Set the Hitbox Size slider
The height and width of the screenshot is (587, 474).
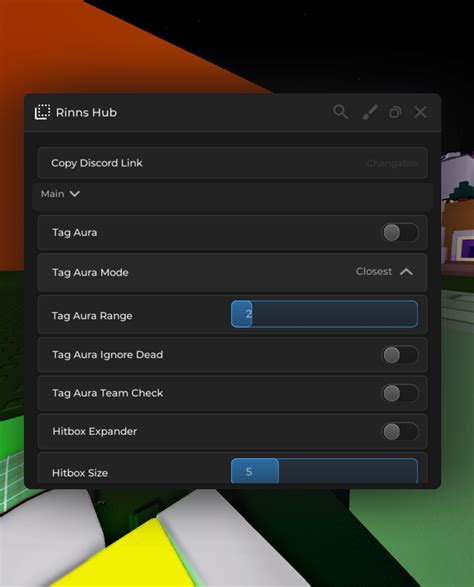(x=324, y=471)
